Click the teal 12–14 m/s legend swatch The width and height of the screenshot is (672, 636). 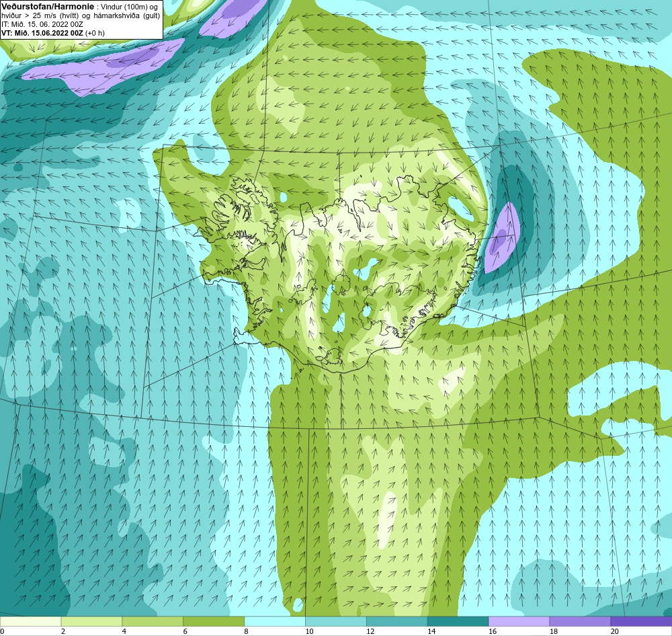[x=397, y=621]
